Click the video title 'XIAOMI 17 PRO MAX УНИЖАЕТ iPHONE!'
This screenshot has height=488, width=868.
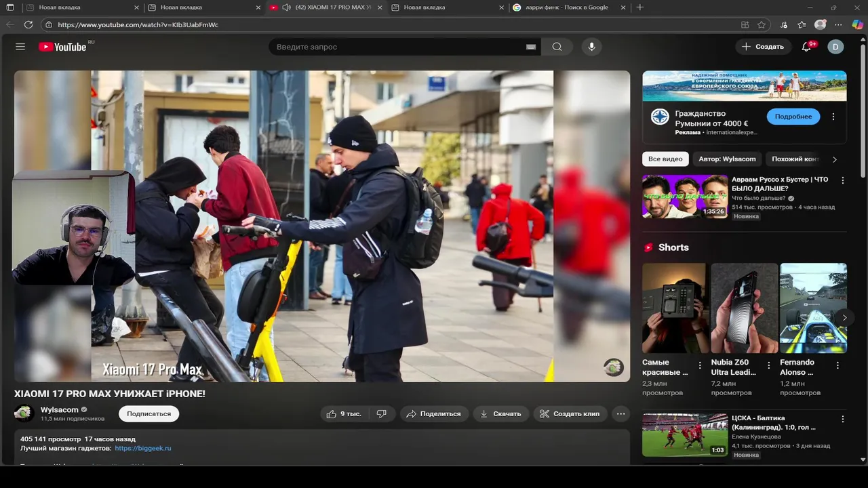(x=110, y=394)
